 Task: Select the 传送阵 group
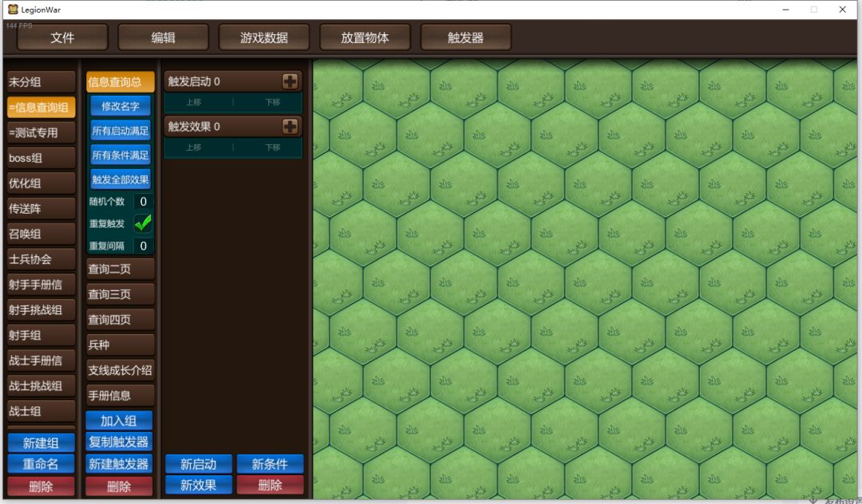(42, 209)
